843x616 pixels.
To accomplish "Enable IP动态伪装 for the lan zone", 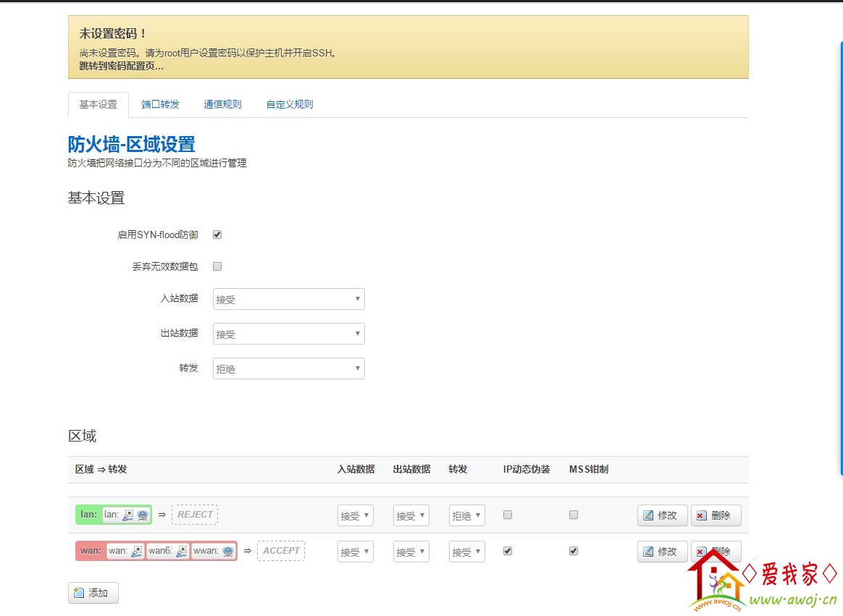I will (x=508, y=515).
